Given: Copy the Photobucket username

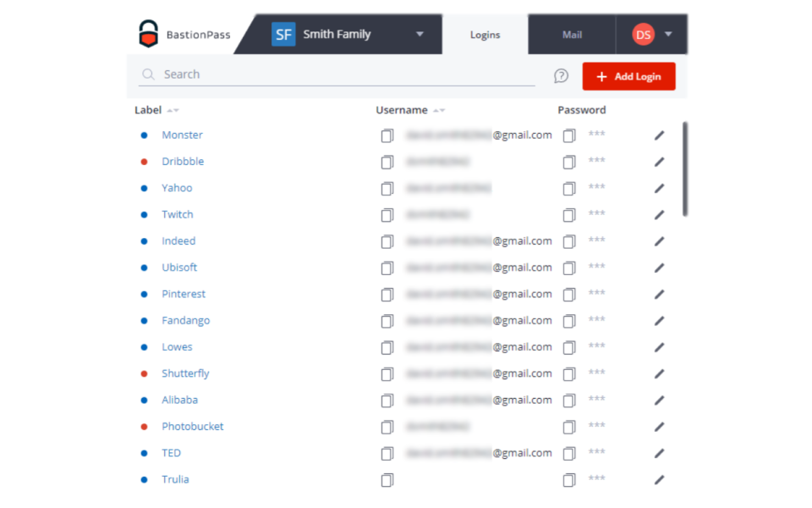Looking at the screenshot, I should point(387,427).
